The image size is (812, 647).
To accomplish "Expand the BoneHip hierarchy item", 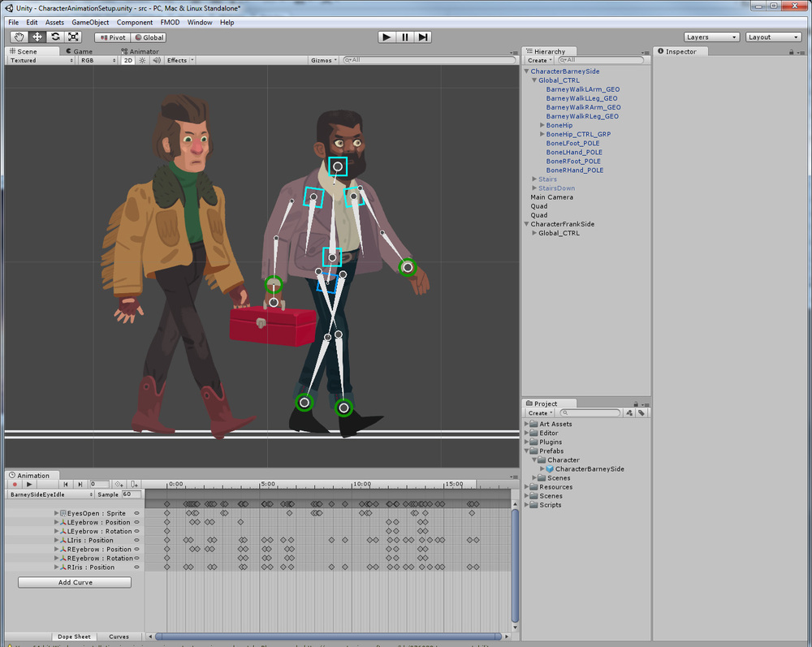I will (542, 125).
